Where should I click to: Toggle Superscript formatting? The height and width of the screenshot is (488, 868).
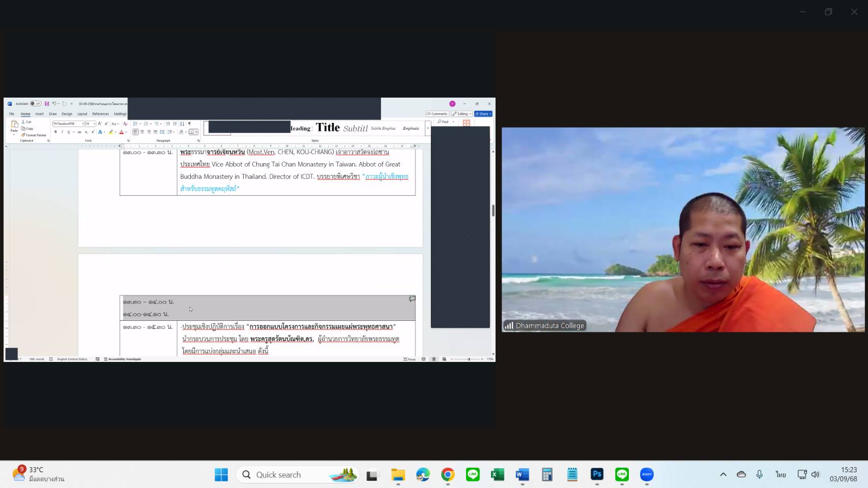tap(93, 132)
